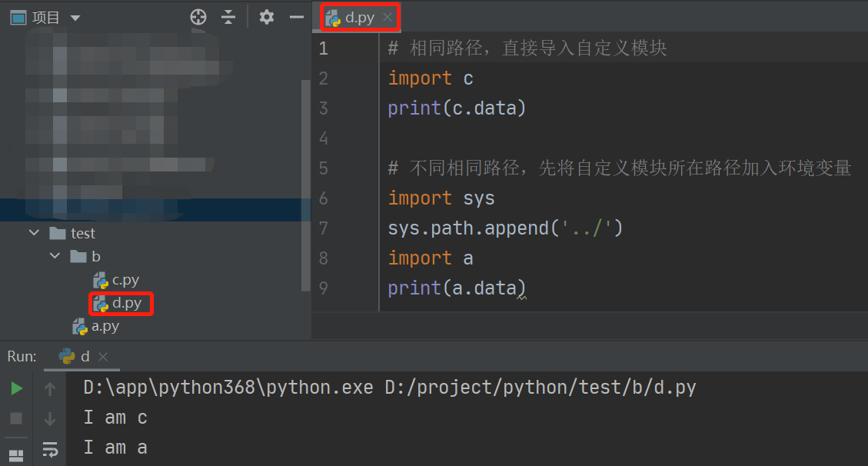Open a.py in the project tree
The image size is (868, 466).
click(x=105, y=327)
